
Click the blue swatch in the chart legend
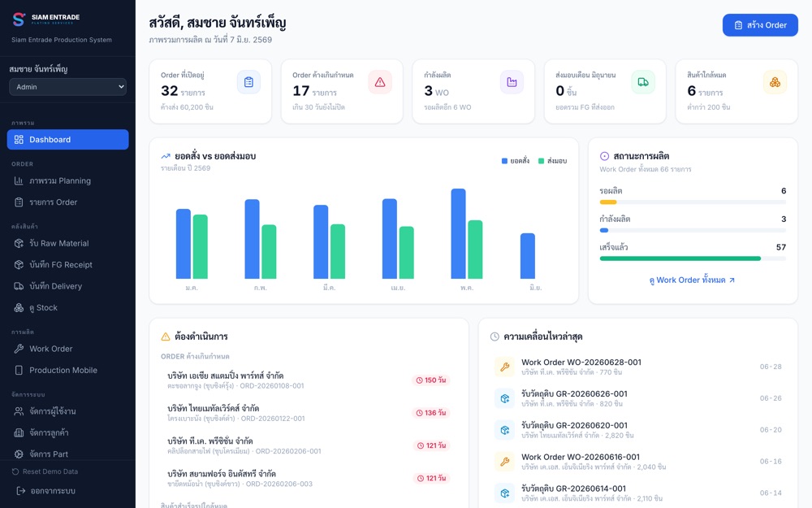(504, 161)
